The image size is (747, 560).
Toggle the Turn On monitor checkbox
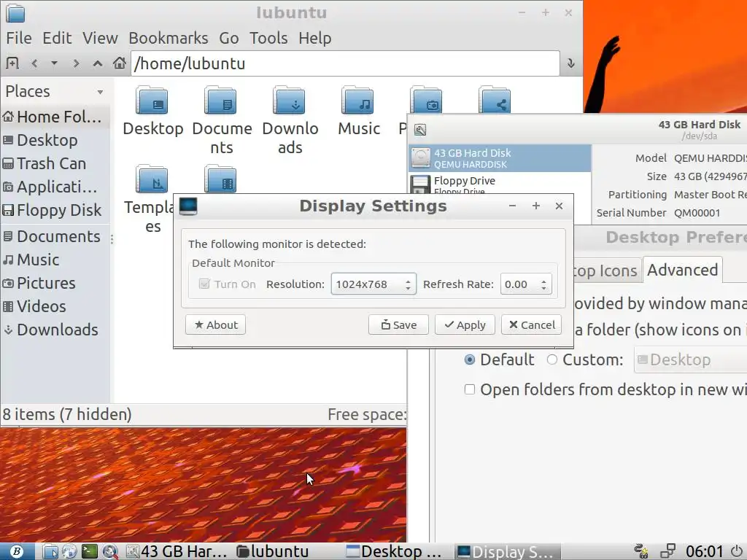(204, 284)
